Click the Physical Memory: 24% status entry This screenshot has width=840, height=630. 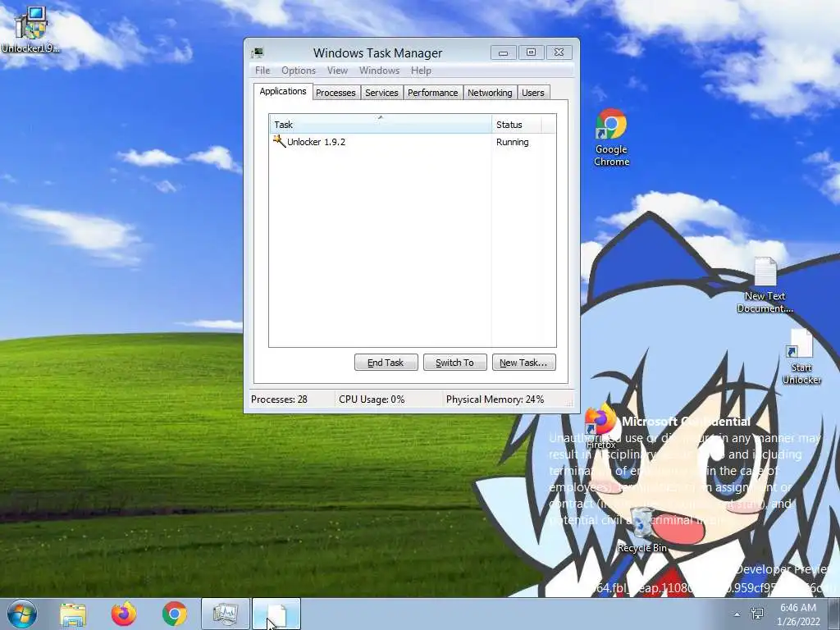point(495,399)
